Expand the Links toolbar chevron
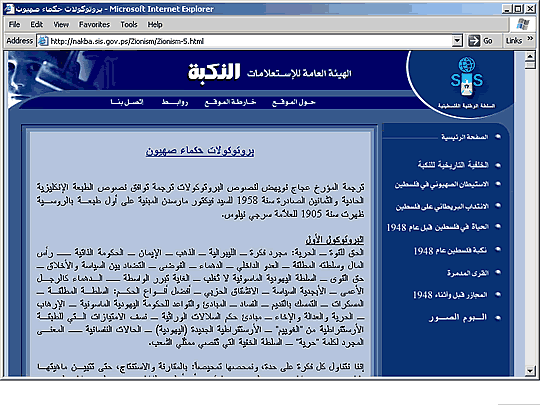The image size is (540, 405). [x=530, y=39]
